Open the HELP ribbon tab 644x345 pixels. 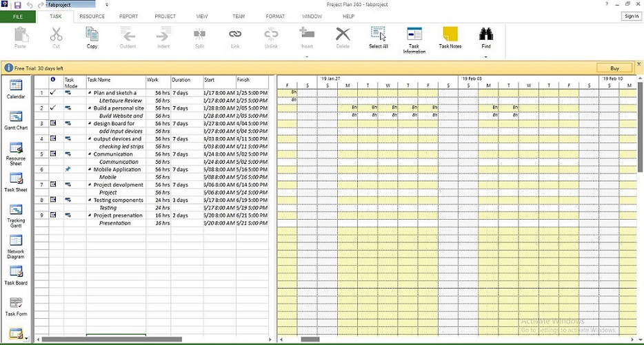click(348, 17)
